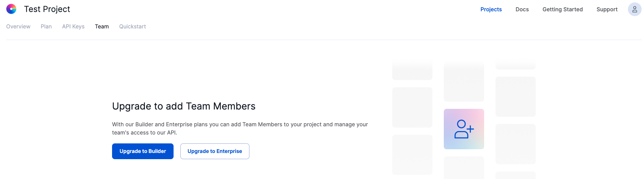Viewport: 644px width, 179px height.
Task: Click topmost gray tile in the left column
Action: click(x=412, y=71)
